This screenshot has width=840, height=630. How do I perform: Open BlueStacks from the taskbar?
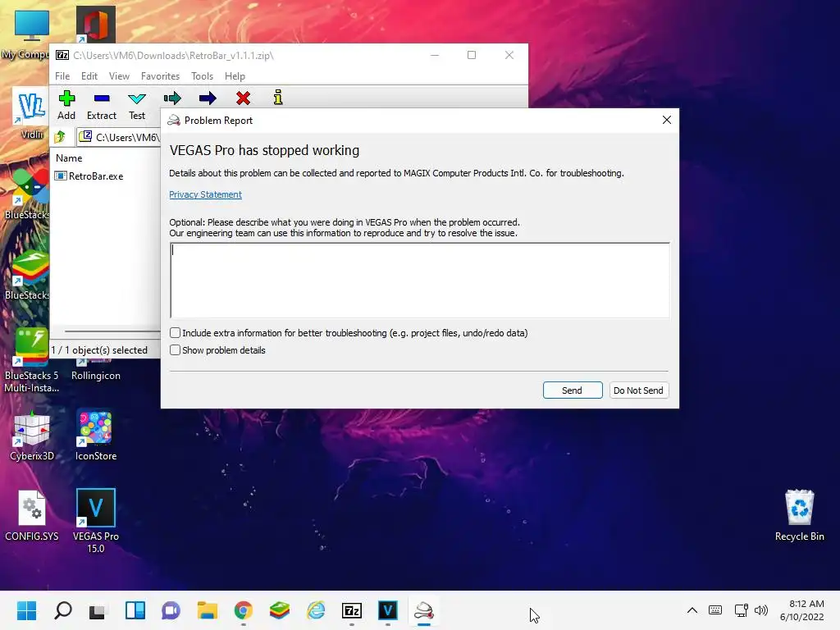tap(280, 610)
